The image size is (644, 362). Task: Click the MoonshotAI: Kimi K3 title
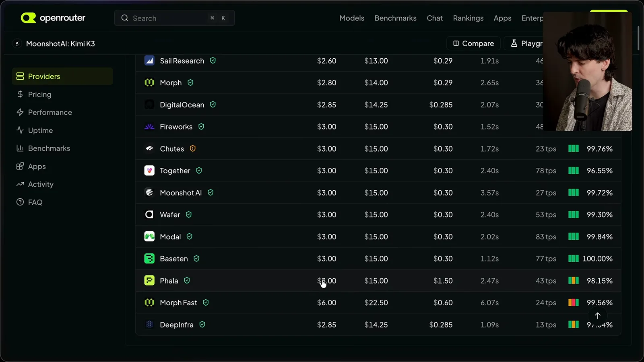click(x=60, y=43)
